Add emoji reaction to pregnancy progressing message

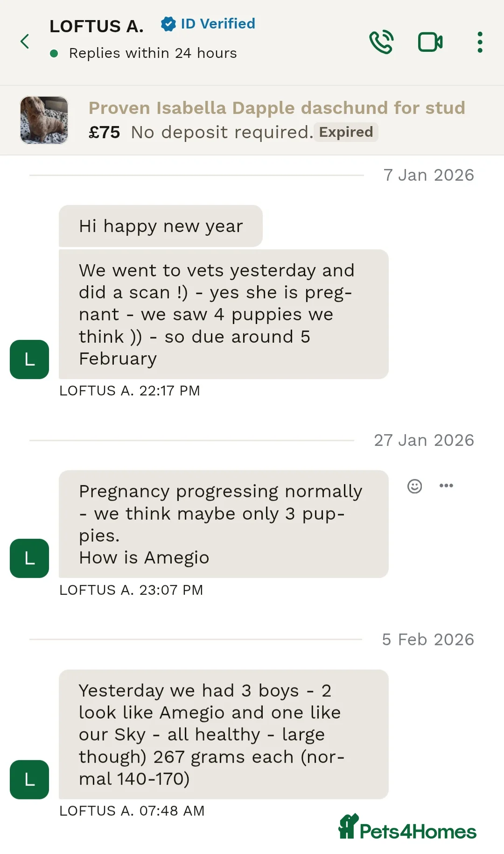[414, 486]
